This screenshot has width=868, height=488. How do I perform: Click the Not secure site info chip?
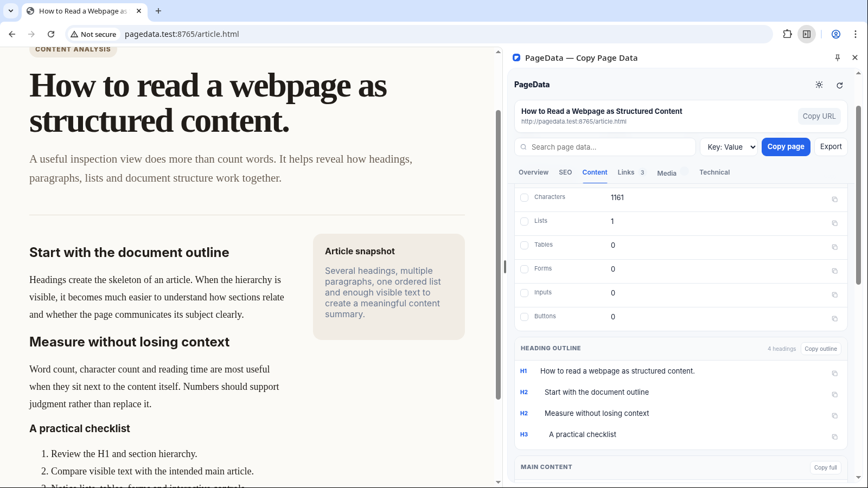[x=93, y=34]
